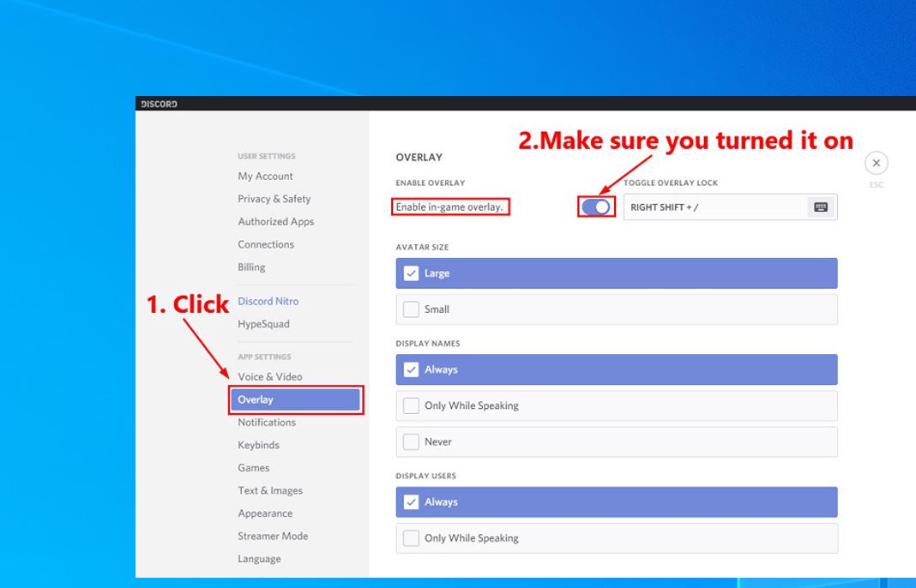
Task: Open Notifications settings
Action: [x=267, y=423]
